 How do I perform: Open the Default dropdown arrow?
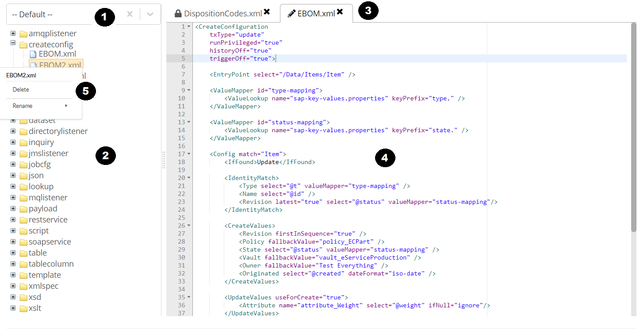(150, 14)
